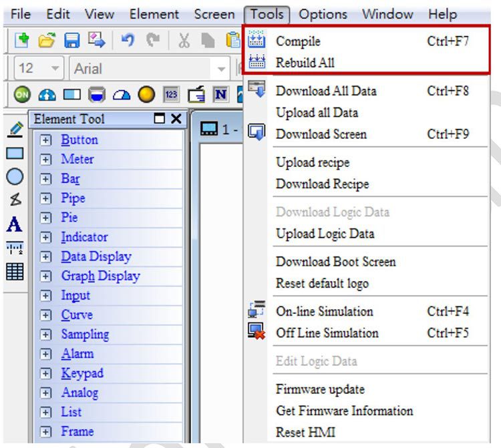The height and width of the screenshot is (448, 501).
Task: Click the Undo arrow icon
Action: [x=130, y=41]
